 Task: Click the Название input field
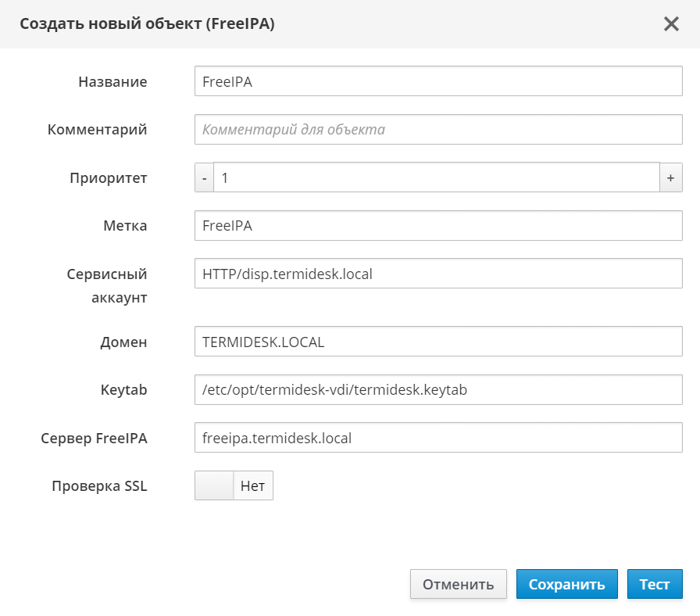(438, 81)
